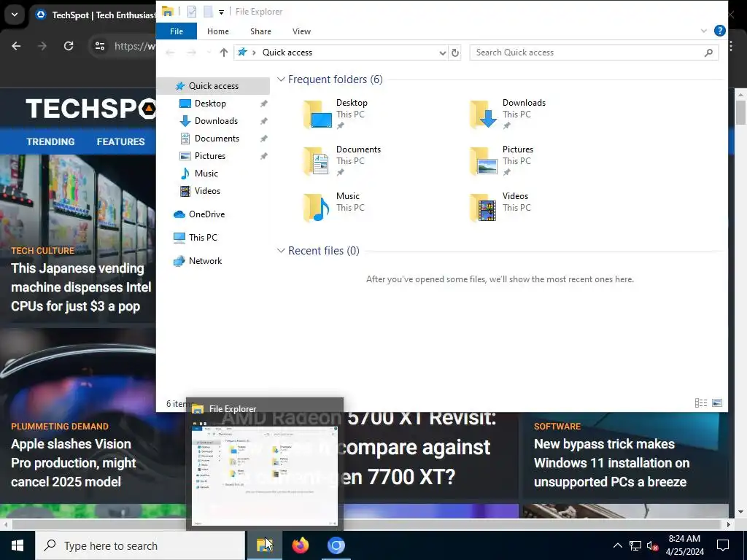
Task: Select the Pictures folder icon in Frequent folders
Action: [x=484, y=161]
